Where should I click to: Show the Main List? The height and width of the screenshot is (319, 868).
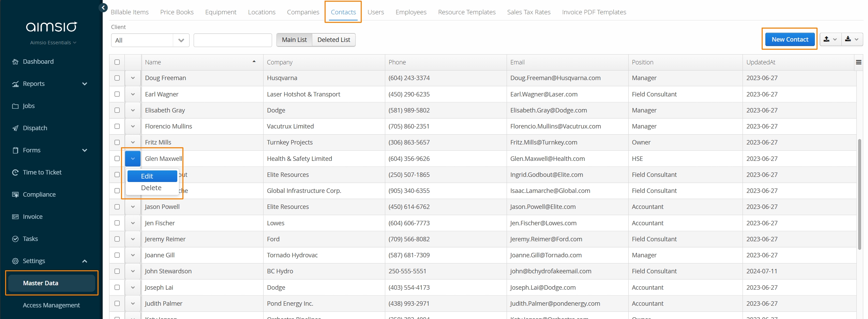294,40
